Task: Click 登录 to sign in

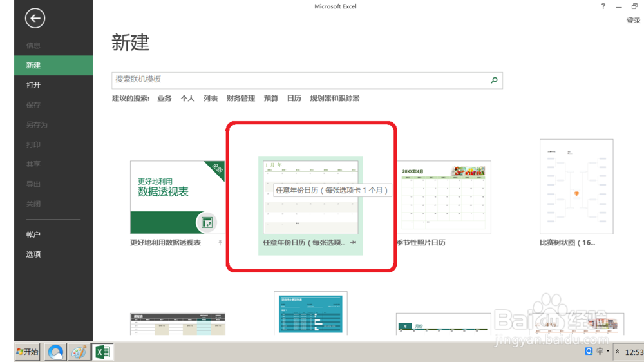Action: 633,20
